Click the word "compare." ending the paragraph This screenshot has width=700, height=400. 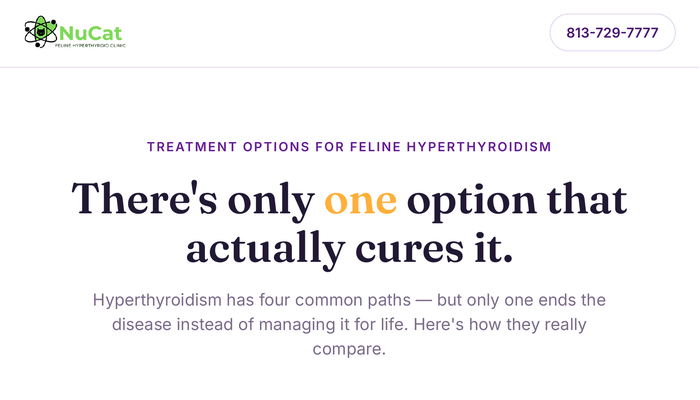coord(349,349)
